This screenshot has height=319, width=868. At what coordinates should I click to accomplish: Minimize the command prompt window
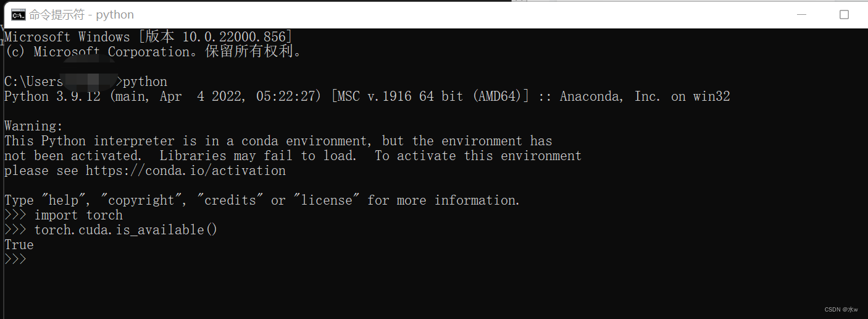tap(802, 15)
